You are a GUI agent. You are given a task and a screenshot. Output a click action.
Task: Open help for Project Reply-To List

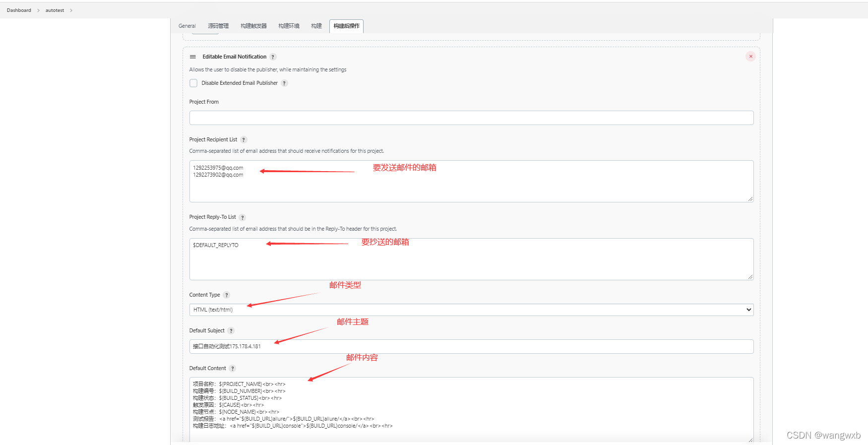coord(243,217)
